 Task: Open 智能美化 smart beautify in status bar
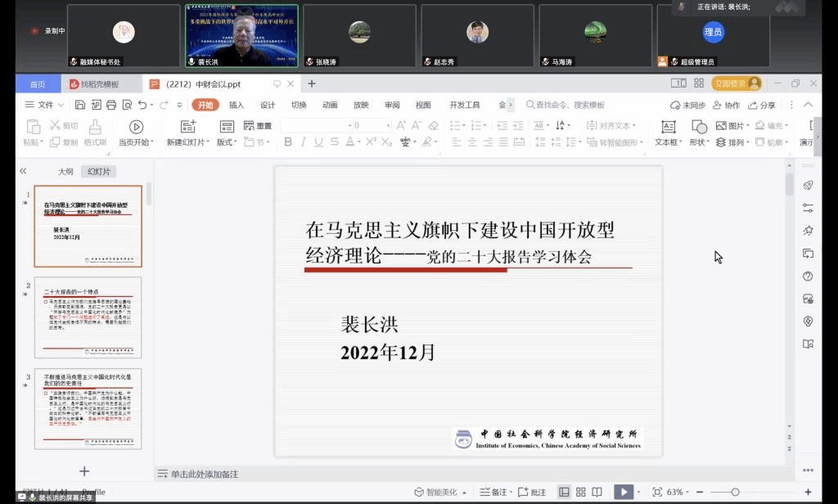(x=441, y=492)
